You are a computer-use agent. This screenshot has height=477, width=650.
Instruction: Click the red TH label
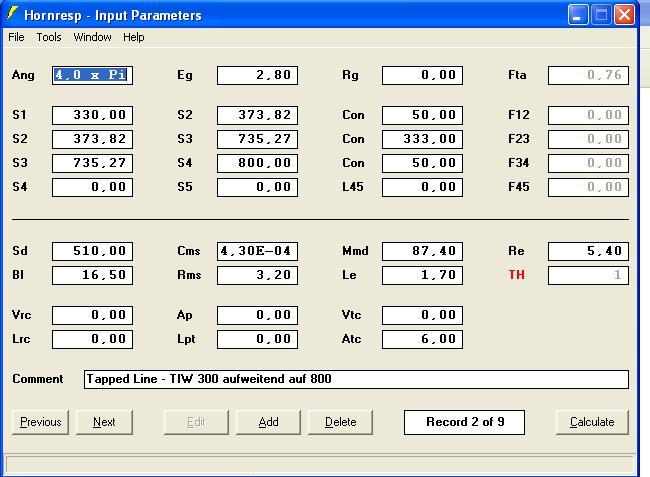click(516, 275)
